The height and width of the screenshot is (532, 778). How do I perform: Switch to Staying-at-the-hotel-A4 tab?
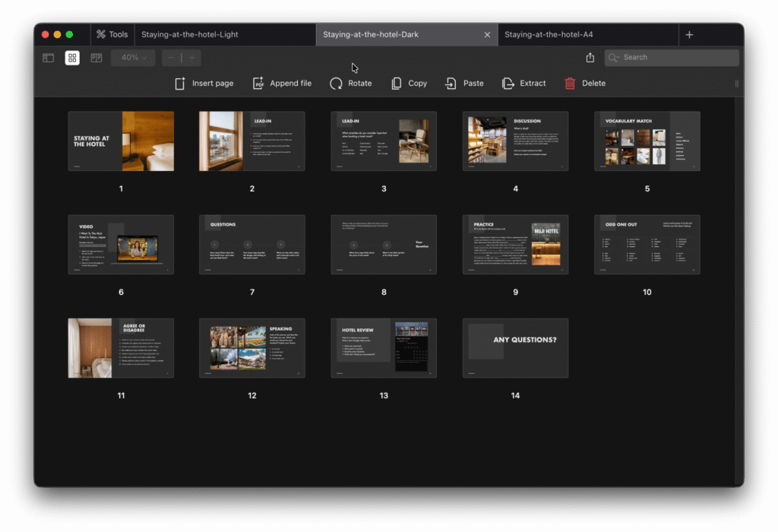(549, 34)
